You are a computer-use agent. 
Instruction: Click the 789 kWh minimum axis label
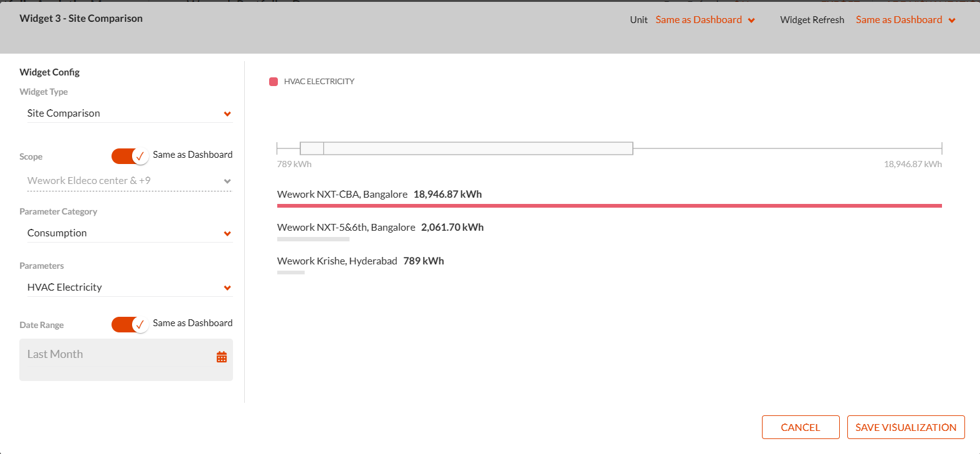(x=294, y=164)
